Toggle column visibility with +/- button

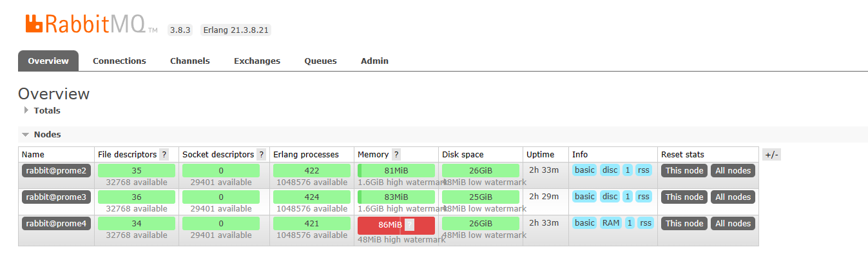(x=771, y=155)
